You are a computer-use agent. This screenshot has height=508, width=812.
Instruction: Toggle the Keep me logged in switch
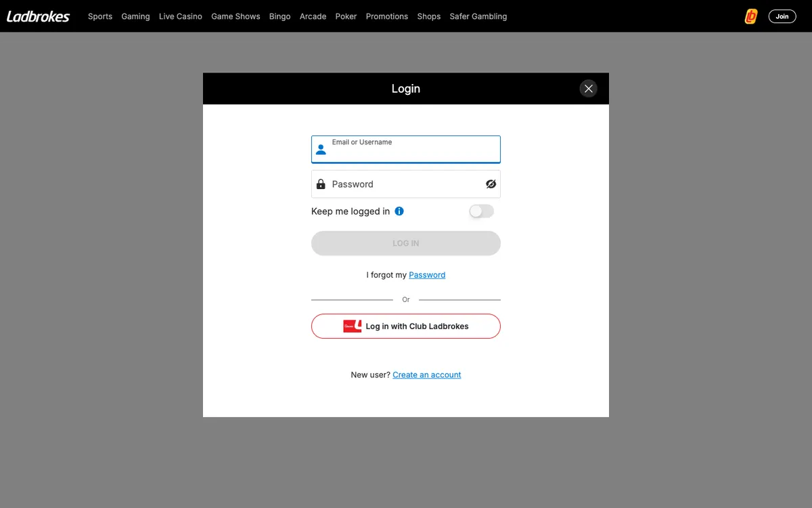(x=482, y=211)
